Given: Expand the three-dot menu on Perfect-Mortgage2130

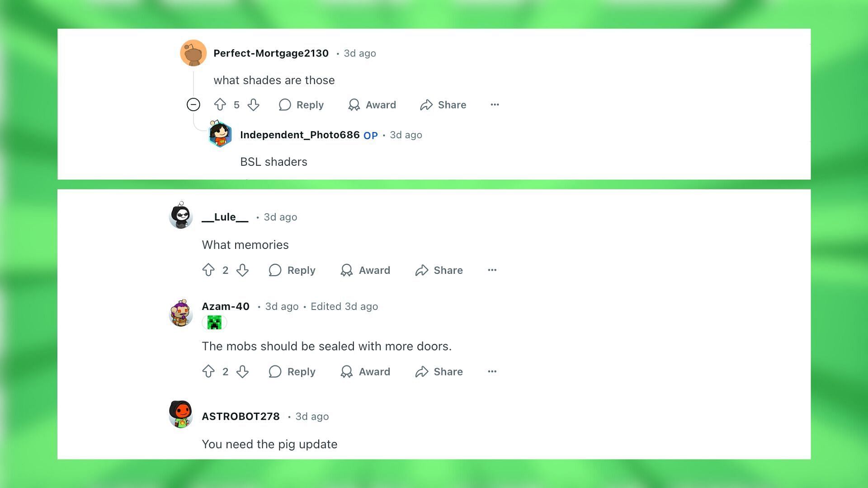Looking at the screenshot, I should 494,105.
